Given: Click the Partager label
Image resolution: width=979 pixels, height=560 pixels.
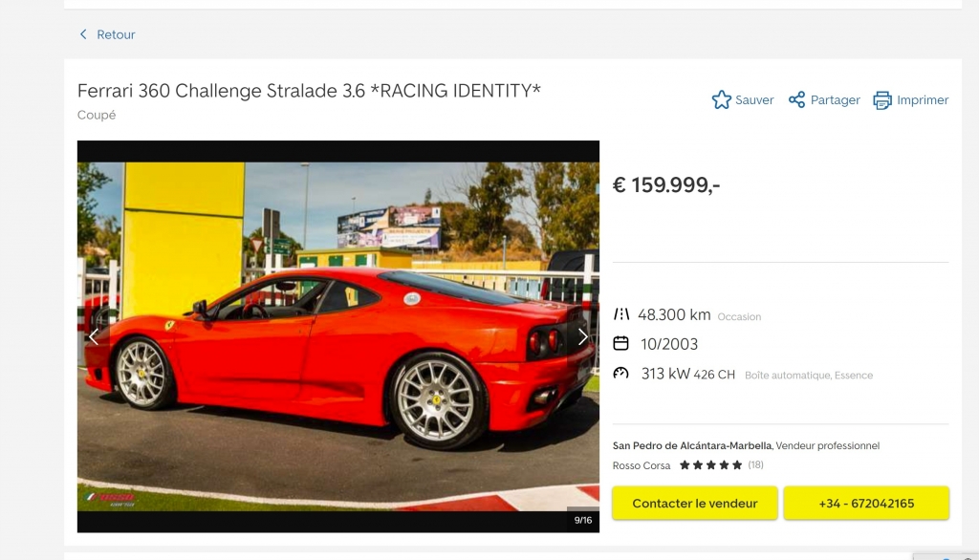Looking at the screenshot, I should click(835, 100).
